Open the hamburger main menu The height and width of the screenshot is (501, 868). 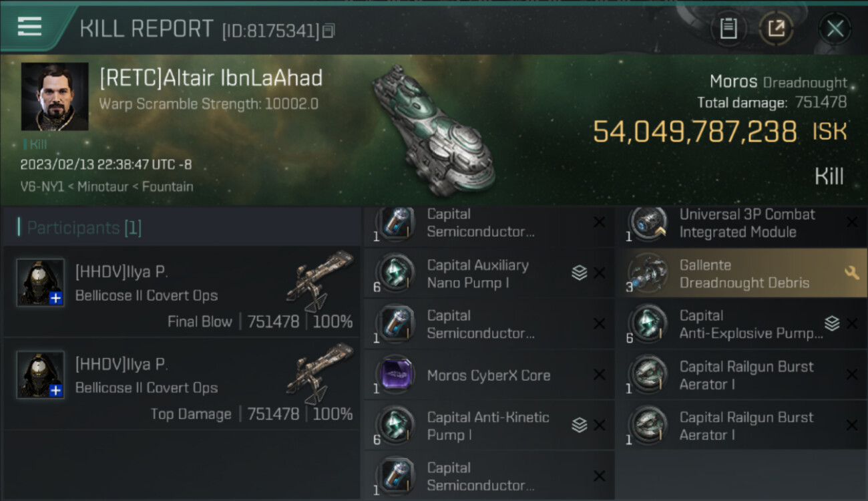tap(30, 27)
